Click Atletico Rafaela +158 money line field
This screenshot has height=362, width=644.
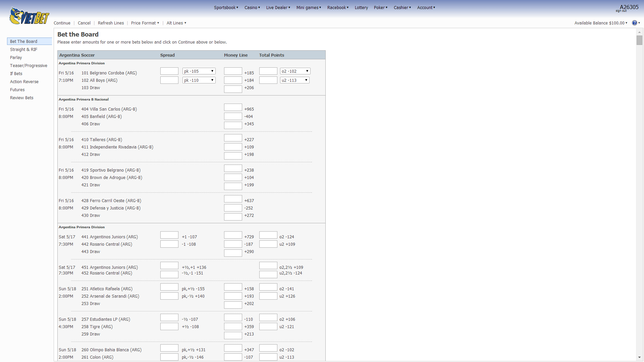[x=233, y=287]
